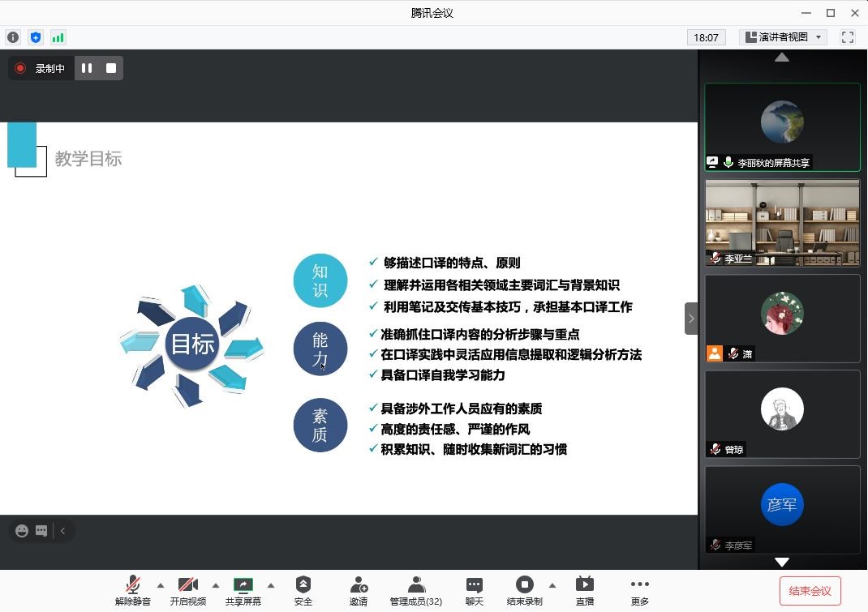
Task: Click 共享屏幕 to share screen
Action: (x=243, y=589)
